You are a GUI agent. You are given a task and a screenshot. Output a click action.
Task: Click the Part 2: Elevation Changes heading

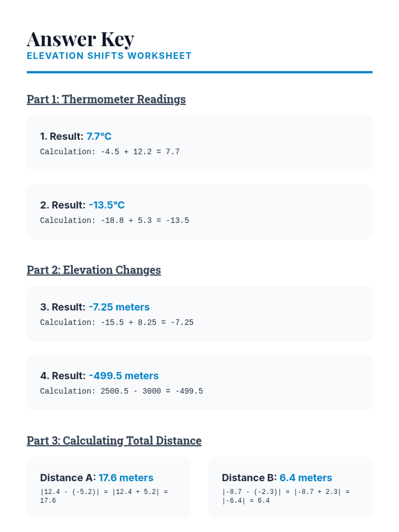point(94,270)
